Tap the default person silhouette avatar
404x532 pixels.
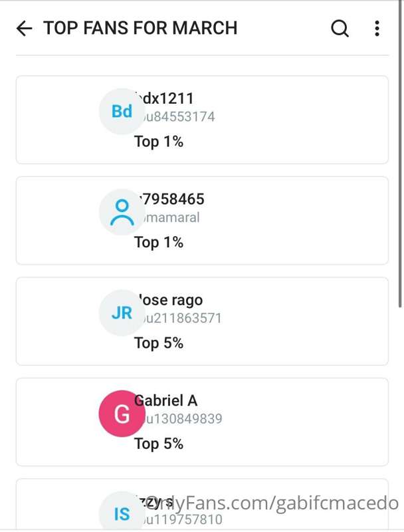tap(122, 212)
